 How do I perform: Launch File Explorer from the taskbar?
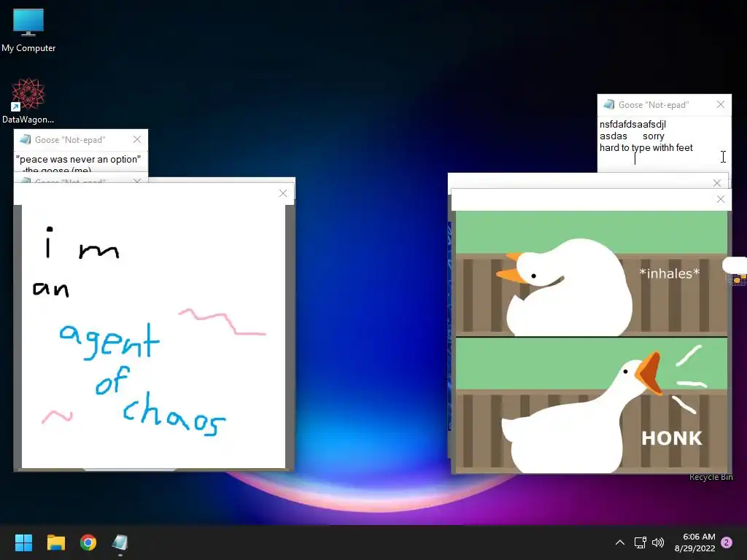coord(55,542)
